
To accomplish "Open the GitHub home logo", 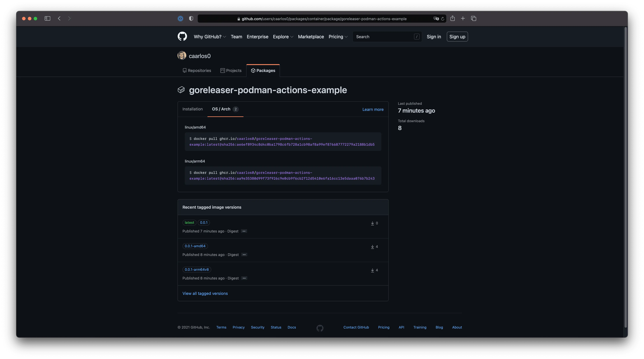I will (182, 36).
